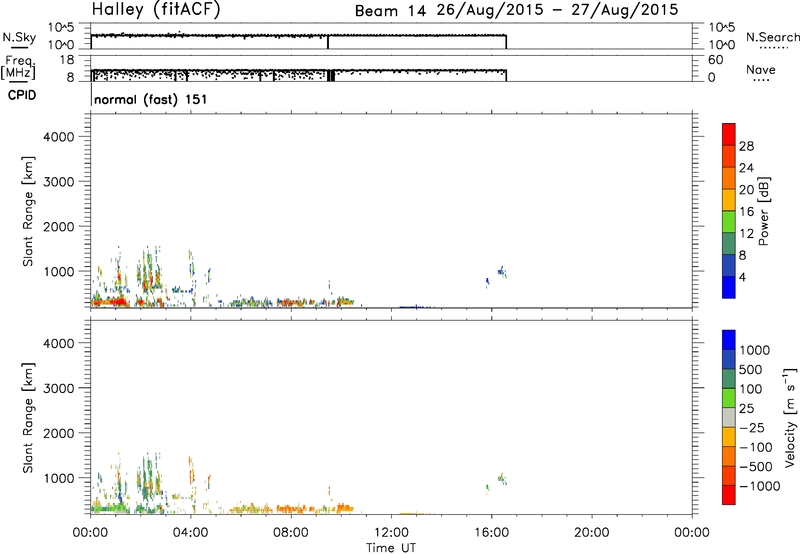The width and height of the screenshot is (800, 554).
Task: Click the 08:00 time axis label
Action: pos(291,533)
